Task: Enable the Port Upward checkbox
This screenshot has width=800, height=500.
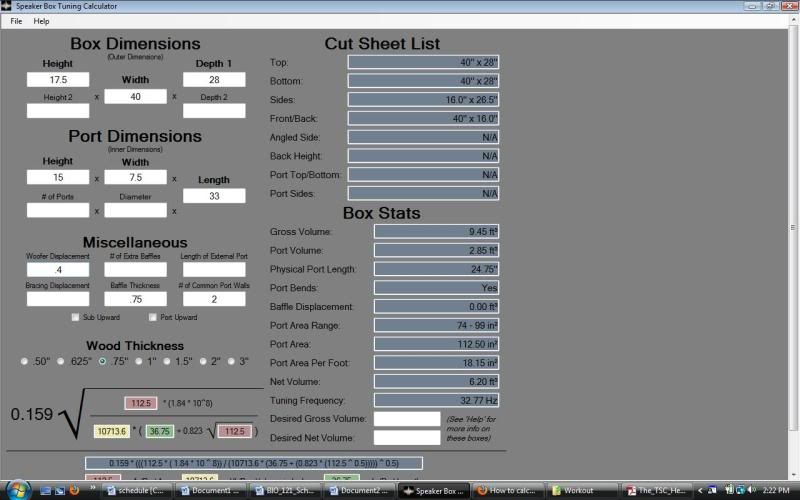Action: coord(153,317)
